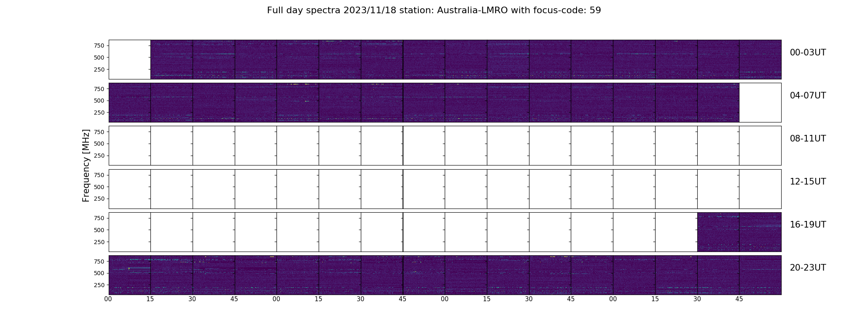Click the 250 tick of the 08-11UT row
The image size is (868, 331).
(x=99, y=156)
